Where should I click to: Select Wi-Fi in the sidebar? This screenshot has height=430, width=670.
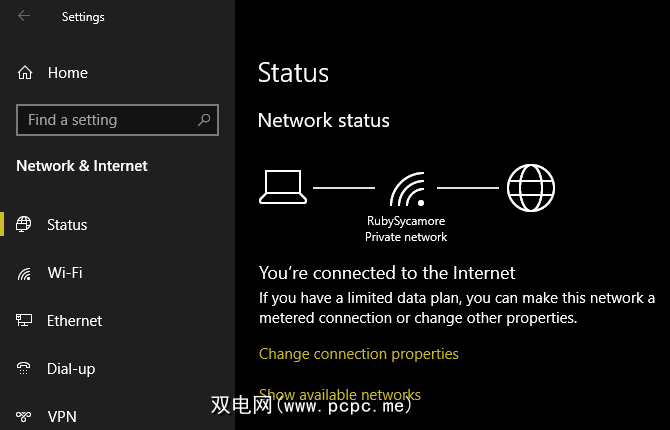(65, 273)
